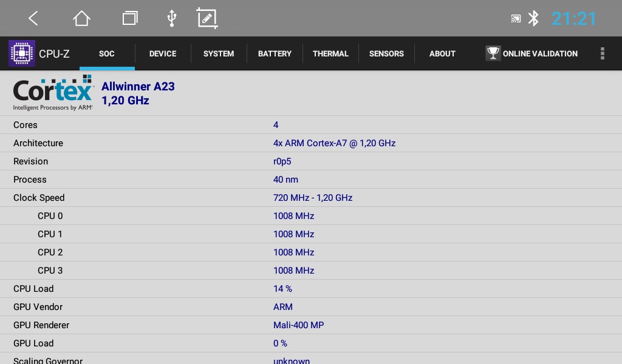
Task: Select the CPU Load row label
Action: coord(33,289)
